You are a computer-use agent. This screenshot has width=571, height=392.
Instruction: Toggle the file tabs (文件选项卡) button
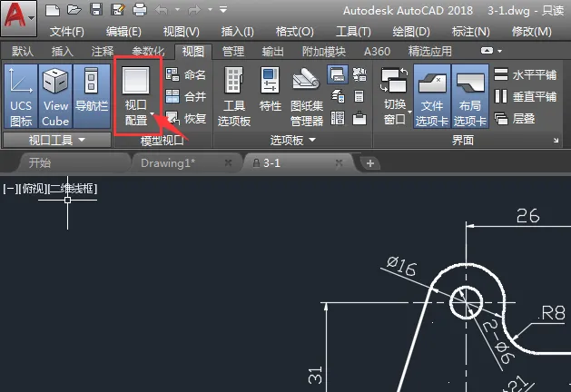(432, 96)
